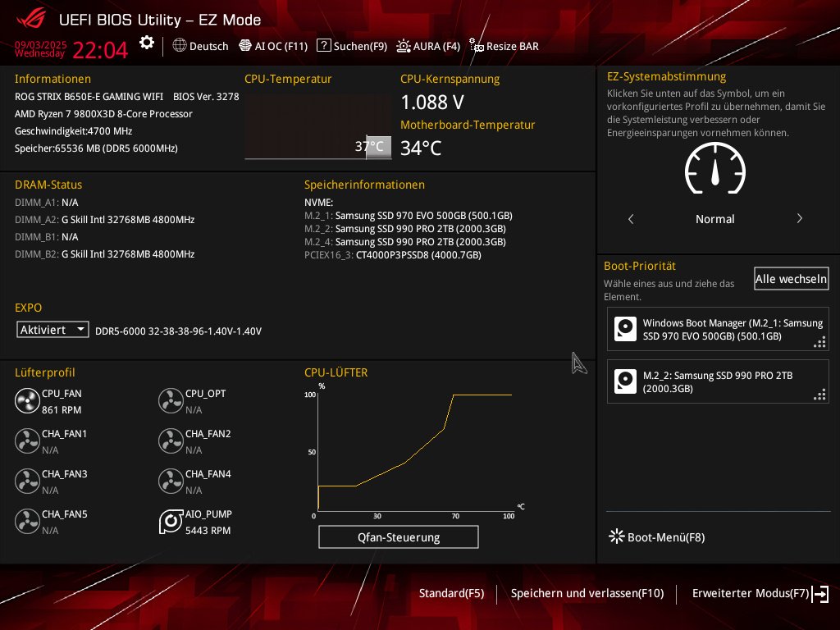840x630 pixels.
Task: Open the Boot-Menü(F8)
Action: 657,536
